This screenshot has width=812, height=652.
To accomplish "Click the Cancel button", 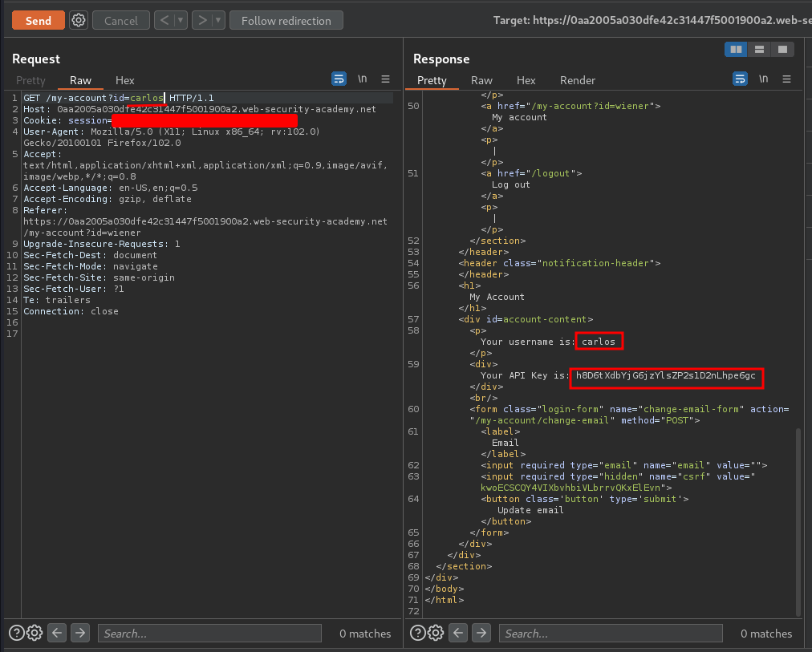I will click(x=120, y=21).
